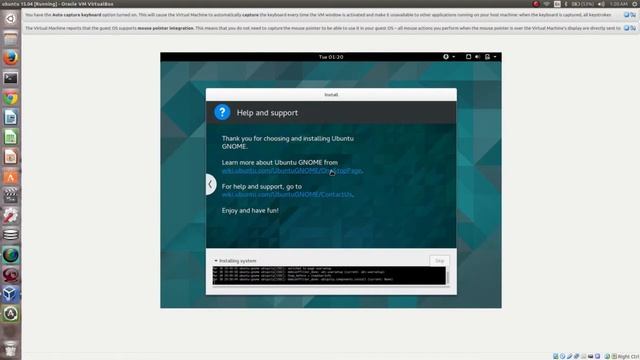Screen dimensions: 640x360
Task: Open the Files manager in the dock
Action: point(11,38)
